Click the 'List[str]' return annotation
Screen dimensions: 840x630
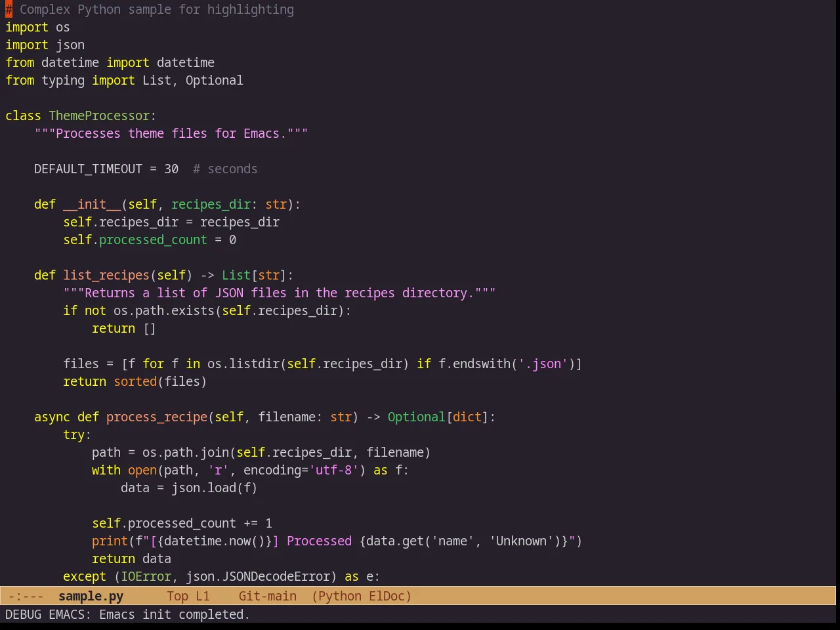[x=254, y=275]
